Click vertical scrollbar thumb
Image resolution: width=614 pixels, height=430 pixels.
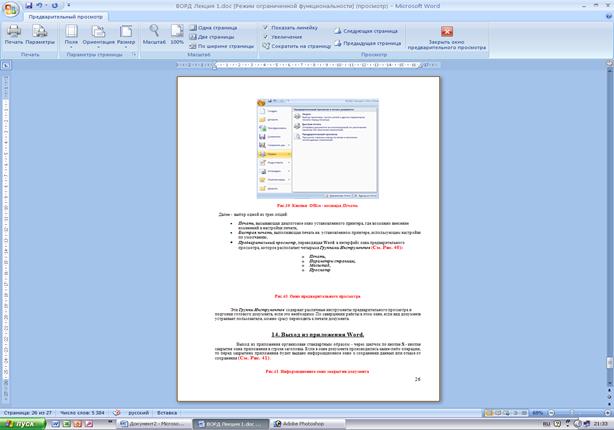click(x=610, y=363)
